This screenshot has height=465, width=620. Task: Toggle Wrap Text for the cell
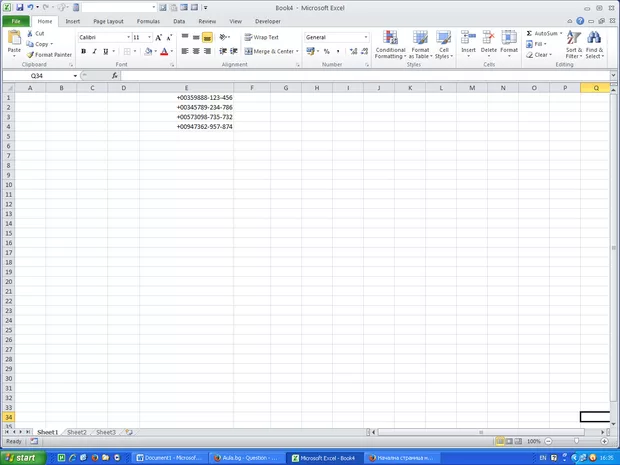[261, 37]
